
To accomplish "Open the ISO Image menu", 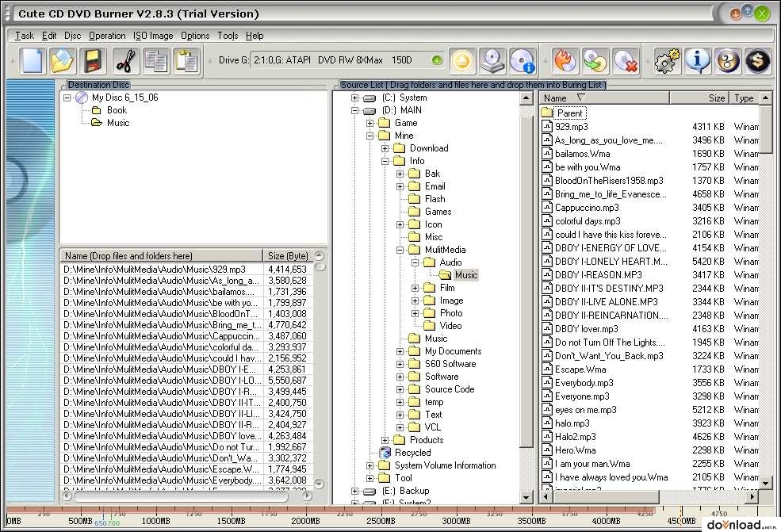I will point(153,36).
